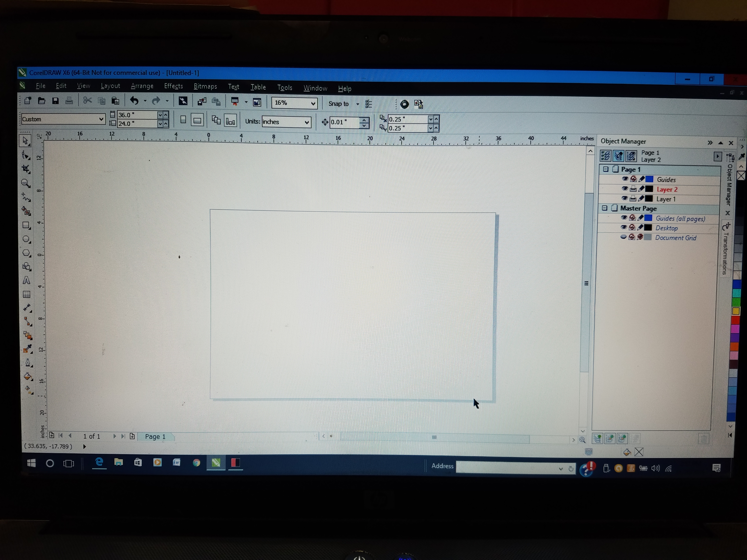Select the Text tool
The height and width of the screenshot is (560, 747).
coord(26,281)
